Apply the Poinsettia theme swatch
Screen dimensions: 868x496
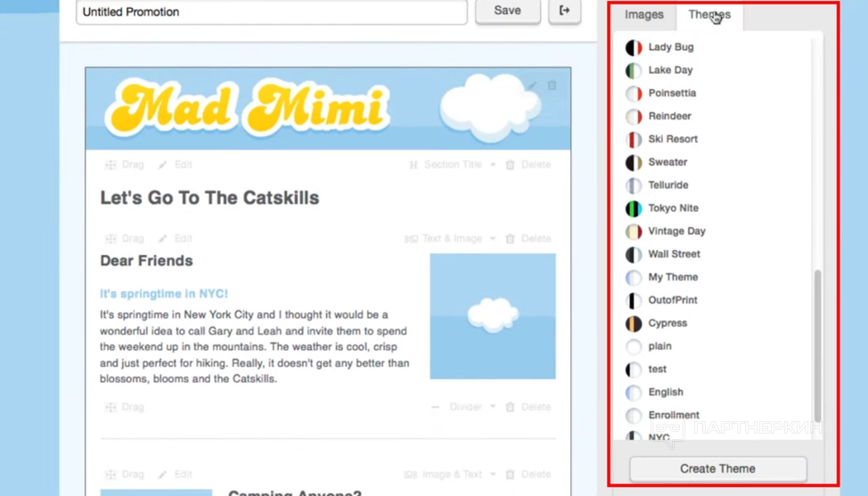pyautogui.click(x=634, y=94)
